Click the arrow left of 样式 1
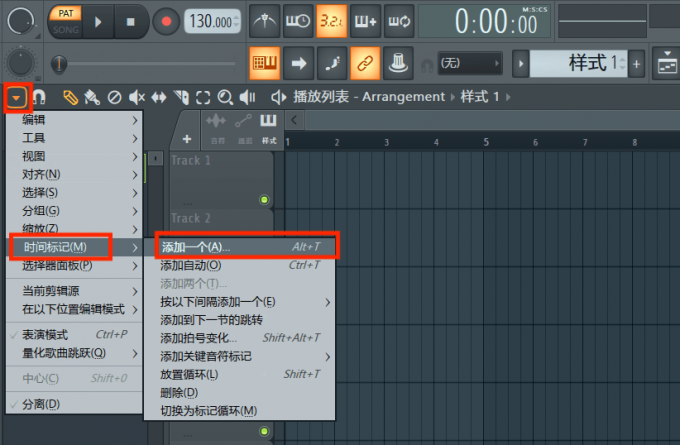 (x=521, y=64)
